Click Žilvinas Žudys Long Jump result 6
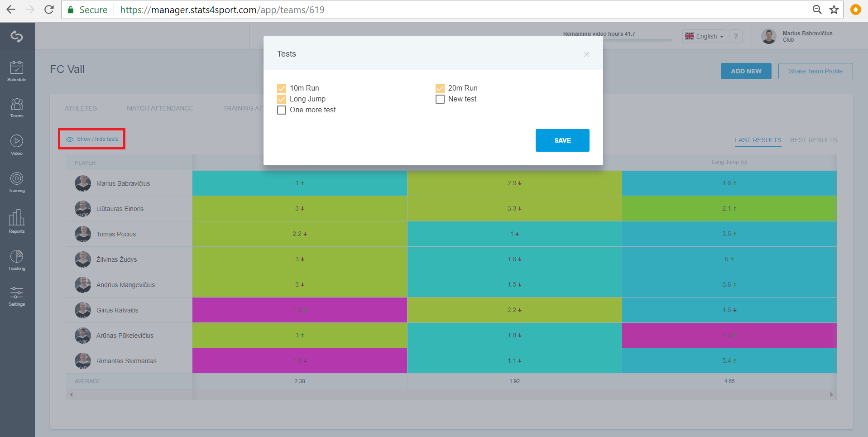868x437 pixels. point(729,259)
